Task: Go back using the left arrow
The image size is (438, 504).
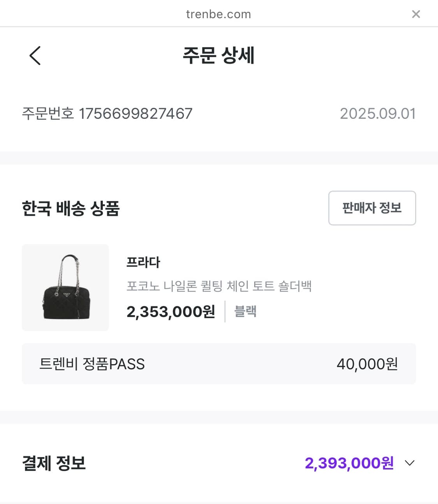Action: point(35,55)
